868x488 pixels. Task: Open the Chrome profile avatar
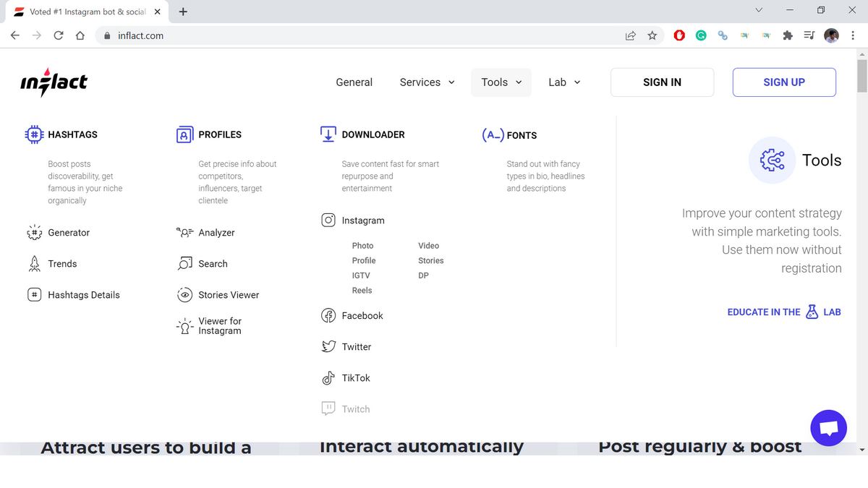831,35
